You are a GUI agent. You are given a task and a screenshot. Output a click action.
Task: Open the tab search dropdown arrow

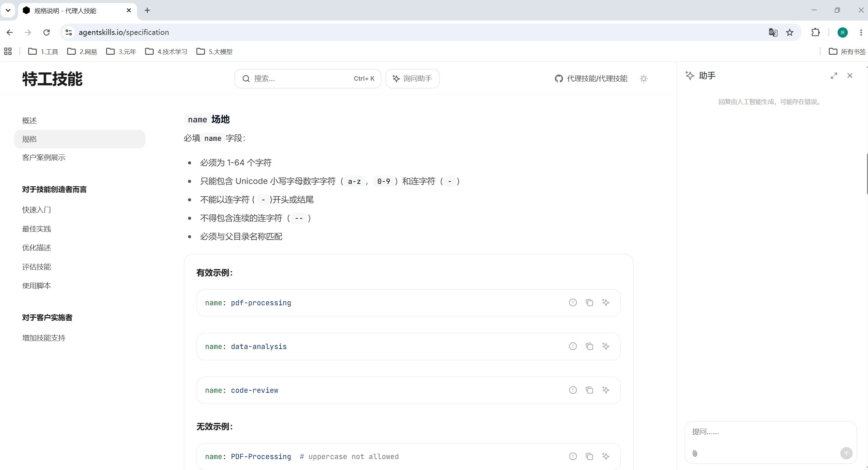8,11
